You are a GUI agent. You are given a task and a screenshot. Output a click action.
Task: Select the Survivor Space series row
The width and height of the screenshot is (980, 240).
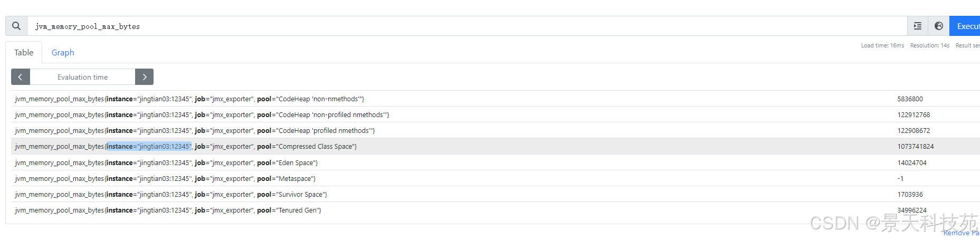tap(171, 195)
